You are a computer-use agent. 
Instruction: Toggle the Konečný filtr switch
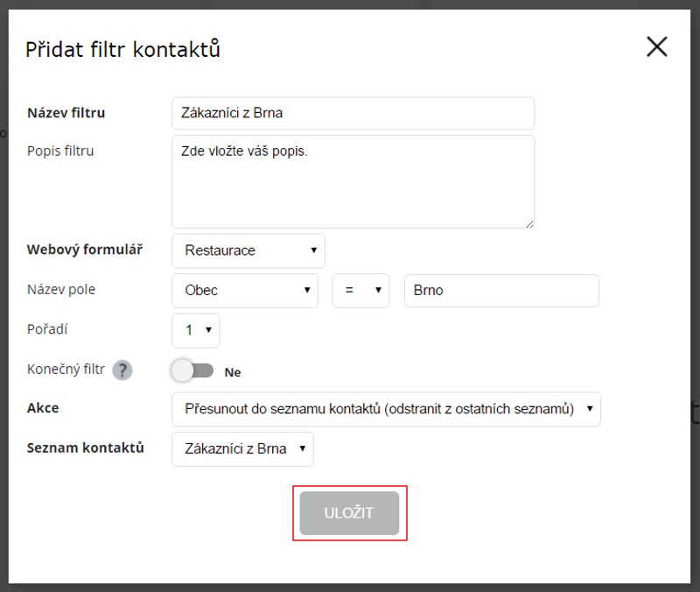192,370
